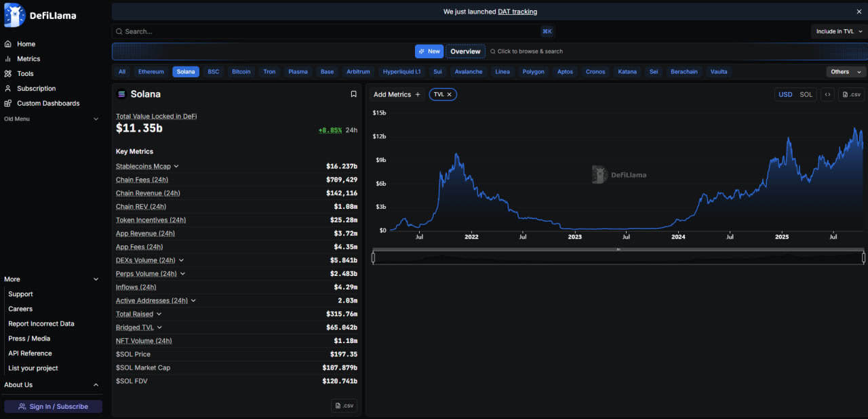Expand the Stablecoins Mcap metric row

(176, 166)
